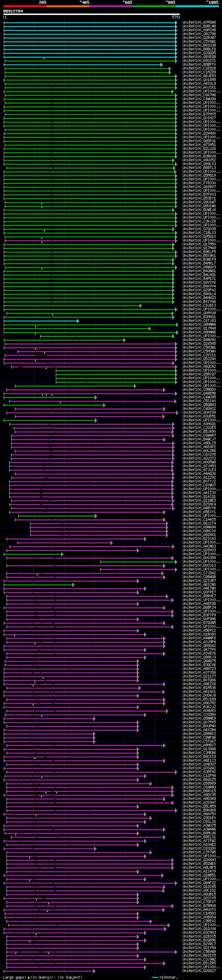The width and height of the screenshot is (222, 980).
Task: Select UniRef100_A3UEM1 hit
Action: (x=199, y=416)
